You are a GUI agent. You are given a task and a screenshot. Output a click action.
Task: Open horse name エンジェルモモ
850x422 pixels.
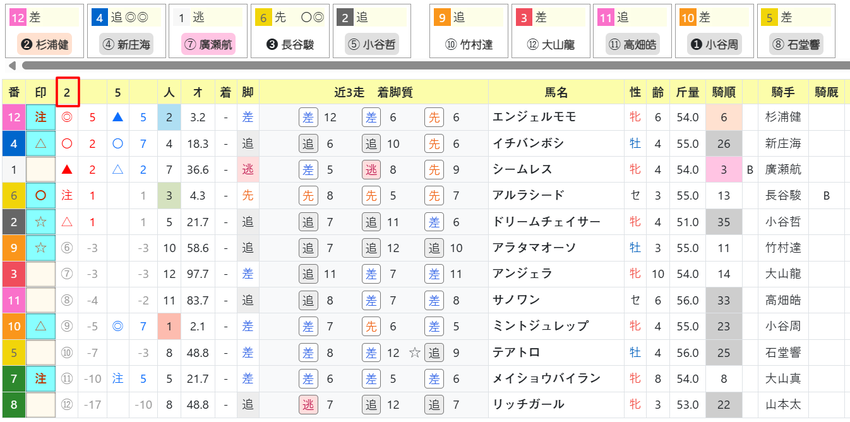(534, 118)
